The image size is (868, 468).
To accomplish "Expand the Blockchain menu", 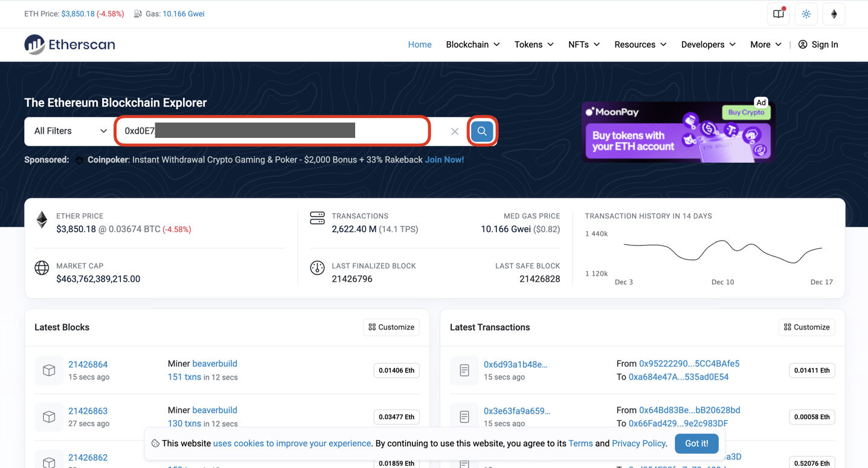I will click(x=473, y=44).
